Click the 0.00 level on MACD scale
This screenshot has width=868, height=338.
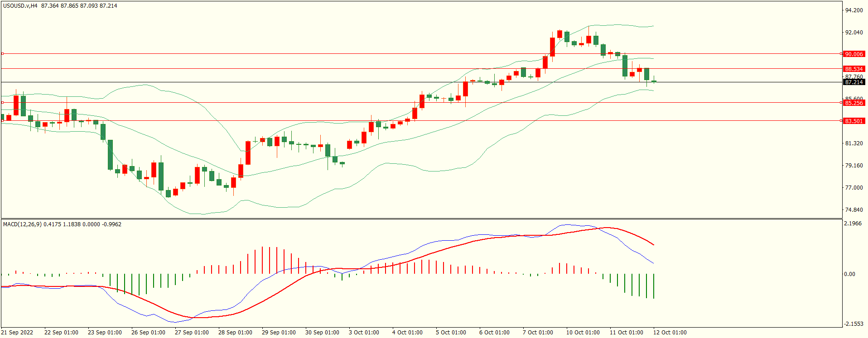click(x=849, y=274)
